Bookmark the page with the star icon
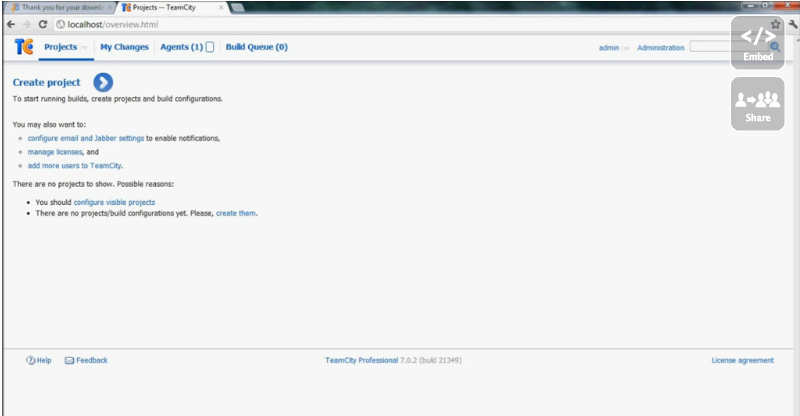This screenshot has height=416, width=800. point(776,24)
